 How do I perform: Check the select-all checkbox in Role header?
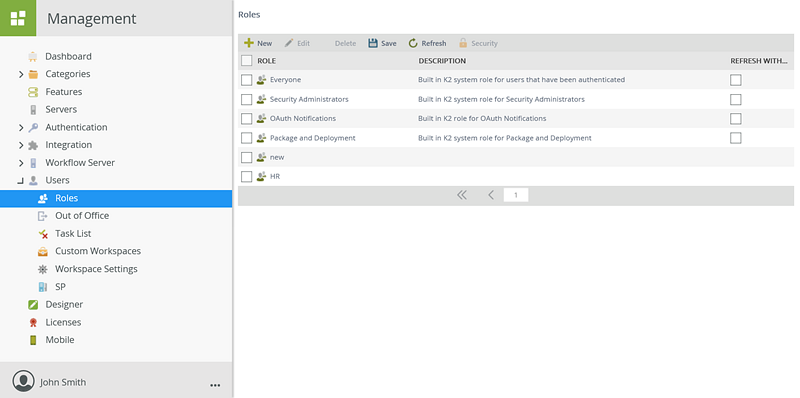[246, 61]
